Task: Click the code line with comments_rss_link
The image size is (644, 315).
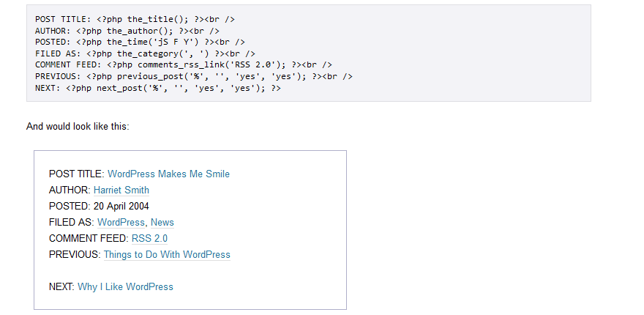Action: coord(184,64)
